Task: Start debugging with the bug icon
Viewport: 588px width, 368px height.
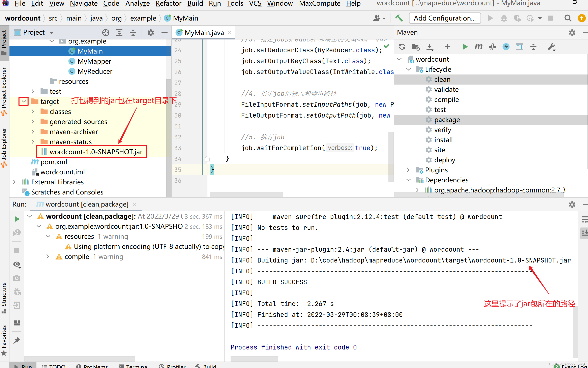Action: 504,18
